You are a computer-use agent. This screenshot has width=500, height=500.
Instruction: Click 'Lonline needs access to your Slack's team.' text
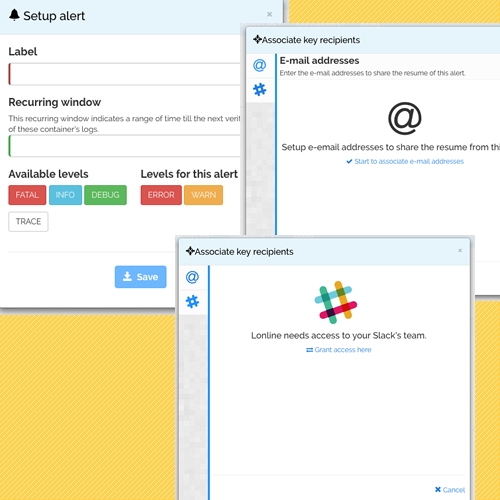click(339, 335)
